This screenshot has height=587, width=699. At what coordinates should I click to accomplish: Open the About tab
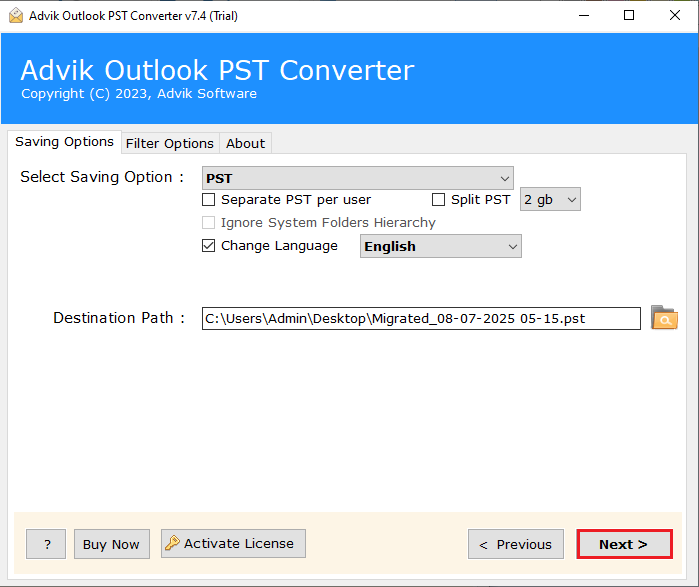click(x=245, y=144)
